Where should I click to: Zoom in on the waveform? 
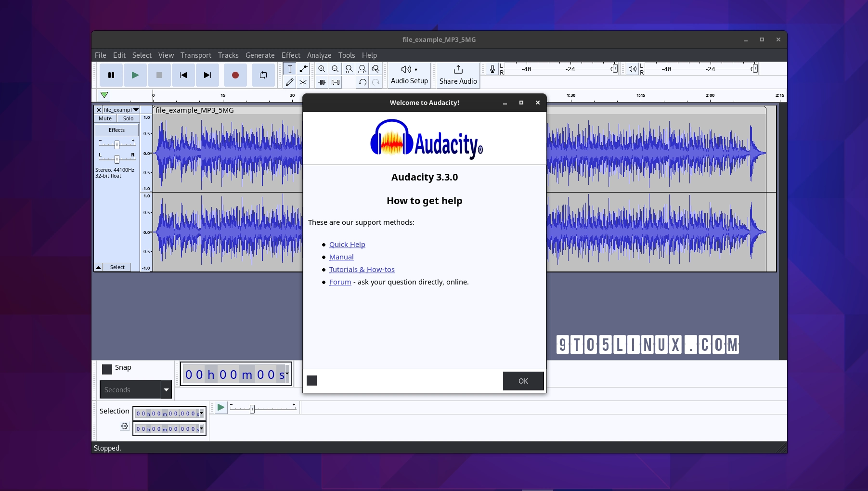click(x=321, y=69)
